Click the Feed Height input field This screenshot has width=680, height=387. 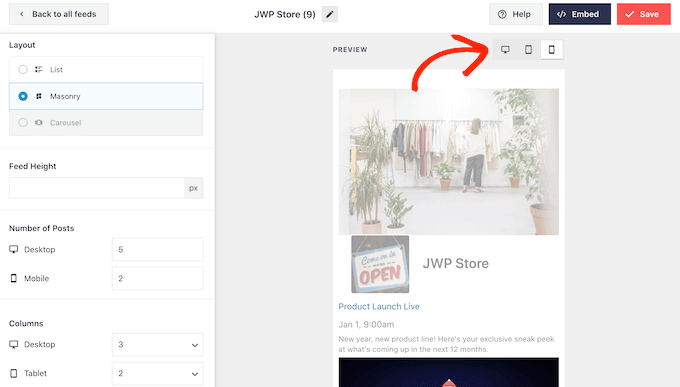click(x=97, y=188)
